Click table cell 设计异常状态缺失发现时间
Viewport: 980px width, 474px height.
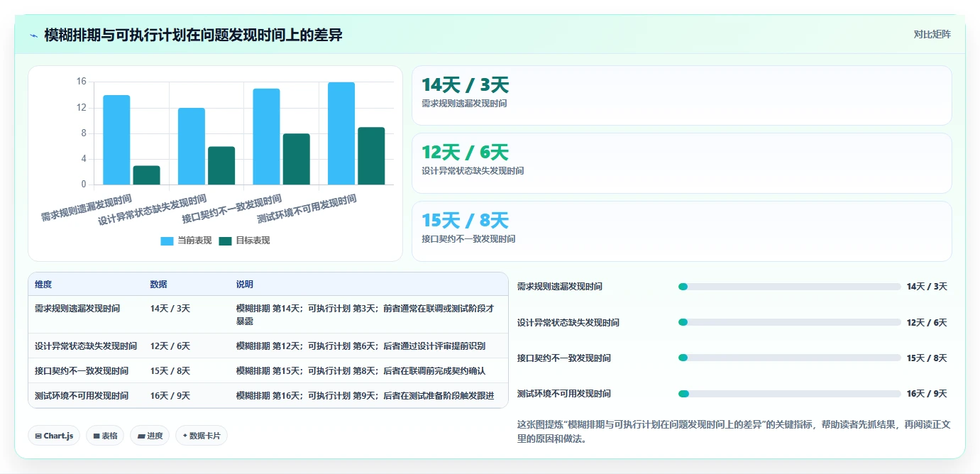[x=86, y=346]
